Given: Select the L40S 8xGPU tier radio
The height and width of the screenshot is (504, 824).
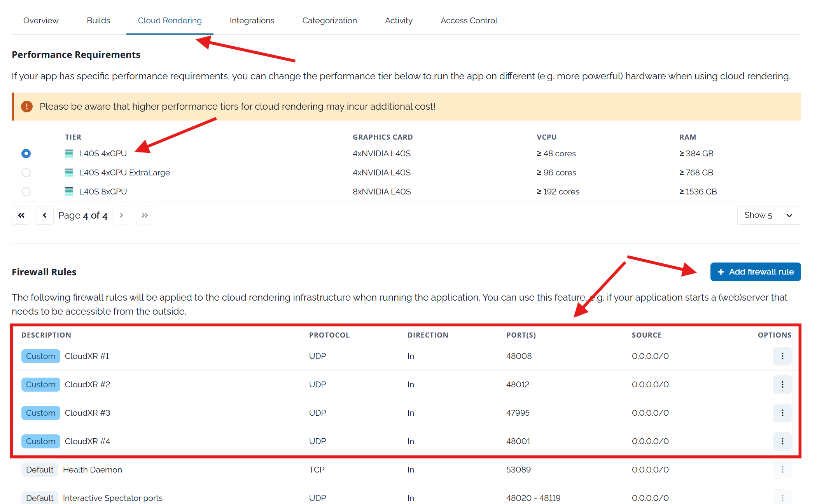Looking at the screenshot, I should tap(26, 192).
